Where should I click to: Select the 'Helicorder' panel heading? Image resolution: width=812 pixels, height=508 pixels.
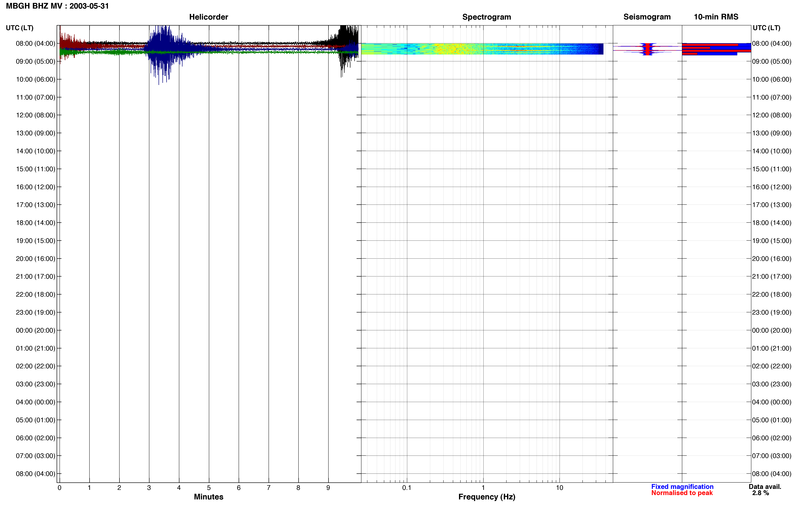209,17
